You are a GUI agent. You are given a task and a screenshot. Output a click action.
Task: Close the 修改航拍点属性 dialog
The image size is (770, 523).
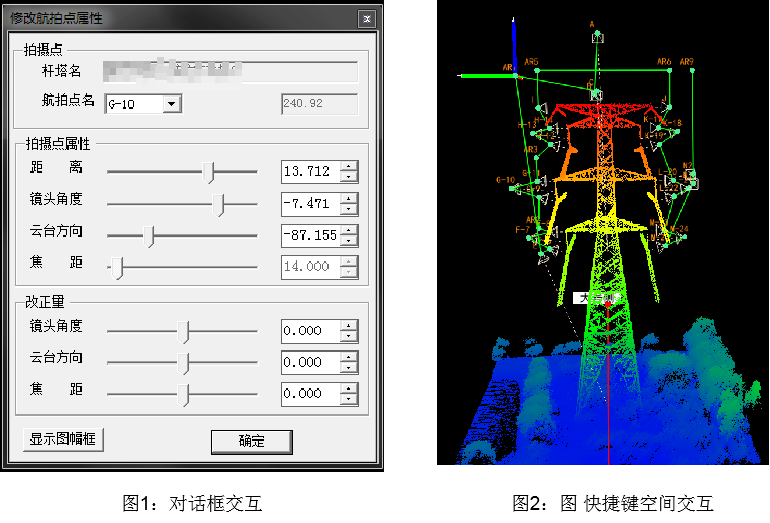(x=368, y=19)
